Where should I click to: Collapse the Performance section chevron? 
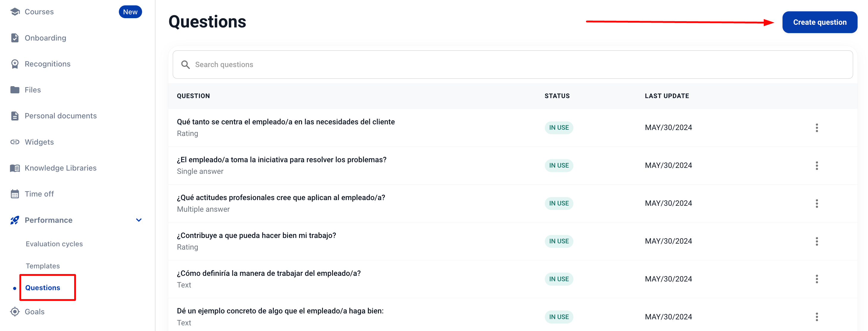(x=139, y=220)
